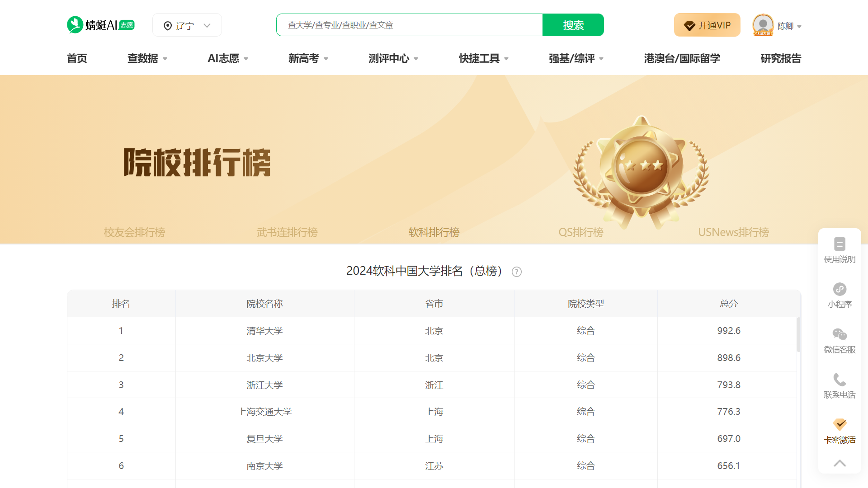Click the back-to-top arrow icon
The width and height of the screenshot is (868, 488).
point(840,463)
